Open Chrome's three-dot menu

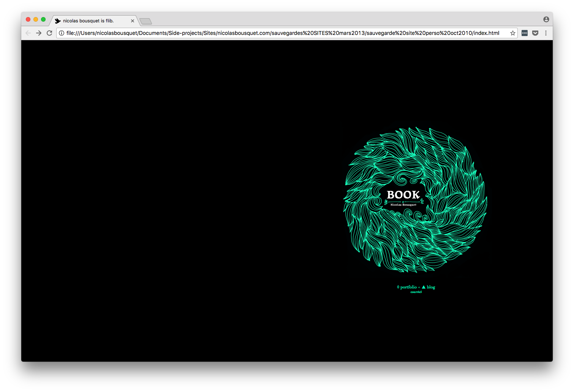click(546, 33)
